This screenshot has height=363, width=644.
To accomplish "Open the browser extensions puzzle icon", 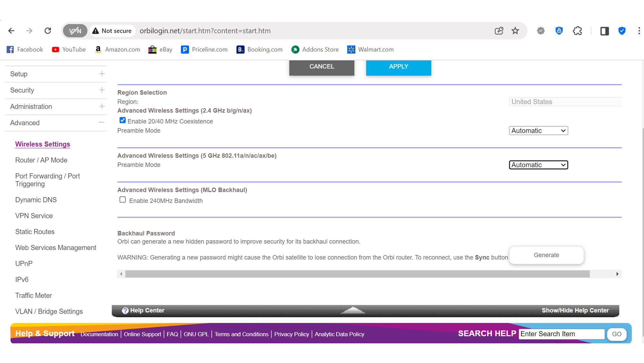I will (x=577, y=31).
